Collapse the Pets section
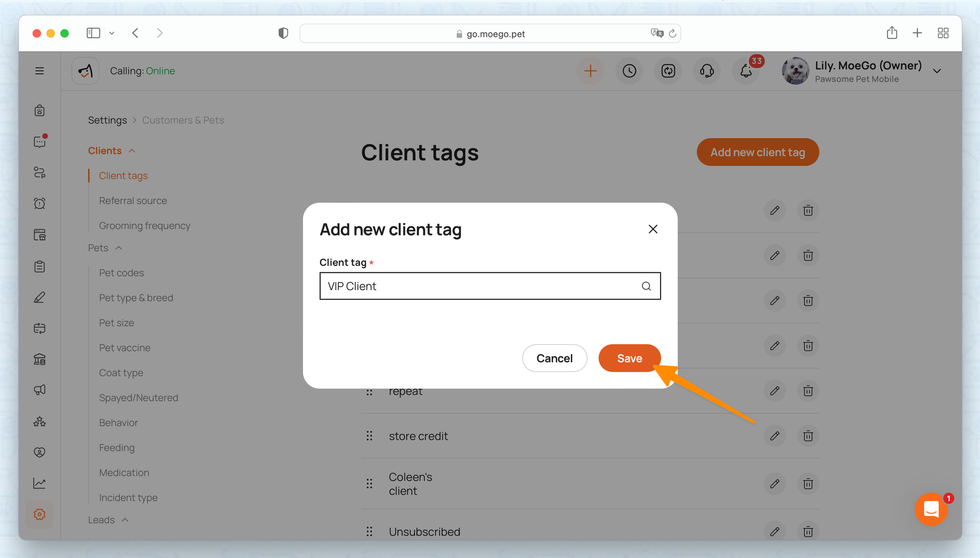The height and width of the screenshot is (558, 980). (x=119, y=248)
